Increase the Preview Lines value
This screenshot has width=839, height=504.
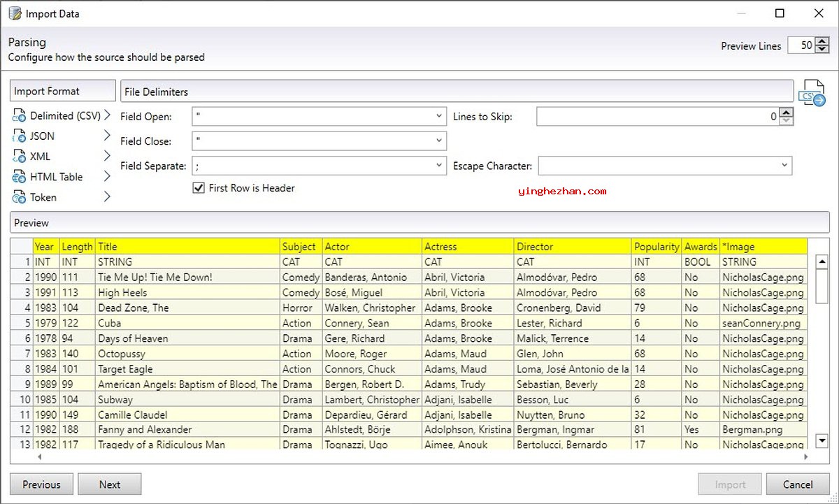[822, 41]
